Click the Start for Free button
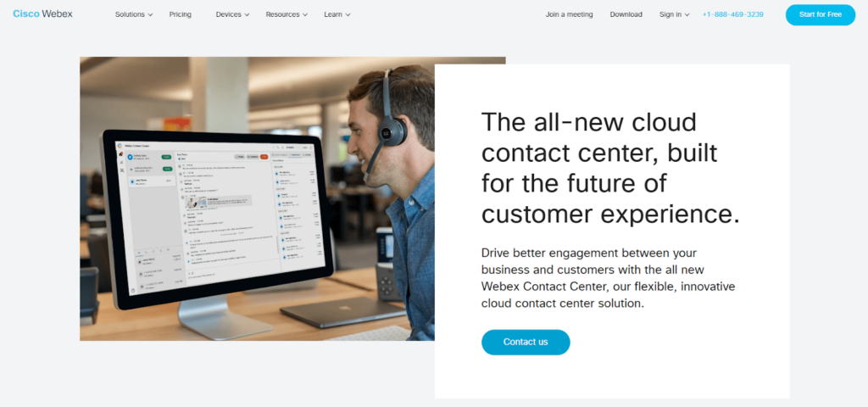Image resolution: width=868 pixels, height=407 pixels. (x=821, y=14)
